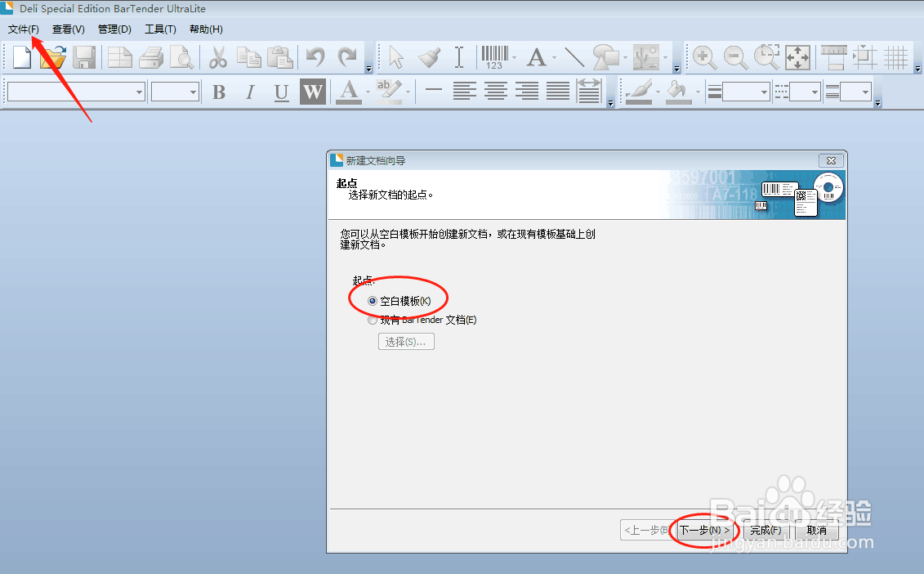Click the show grid icon
This screenshot has width=924, height=574.
896,57
